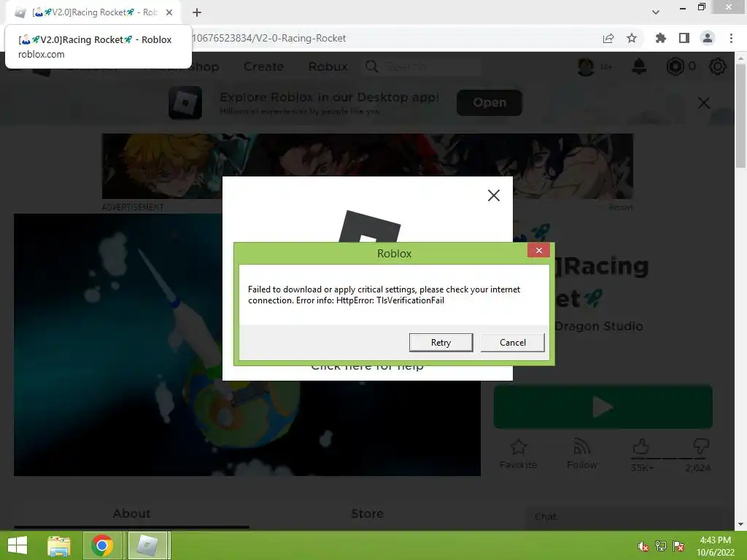Switch to the About tab
The width and height of the screenshot is (747, 560).
pos(131,514)
